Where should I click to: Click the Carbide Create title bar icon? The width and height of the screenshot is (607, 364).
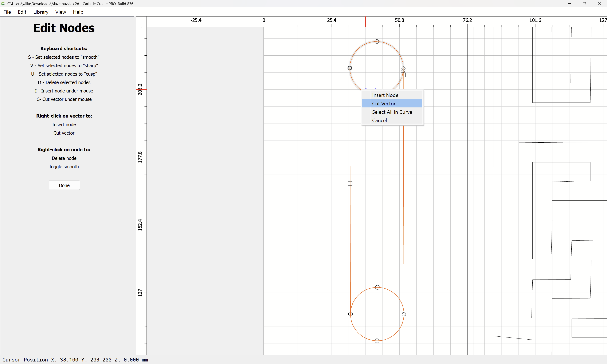(x=3, y=4)
